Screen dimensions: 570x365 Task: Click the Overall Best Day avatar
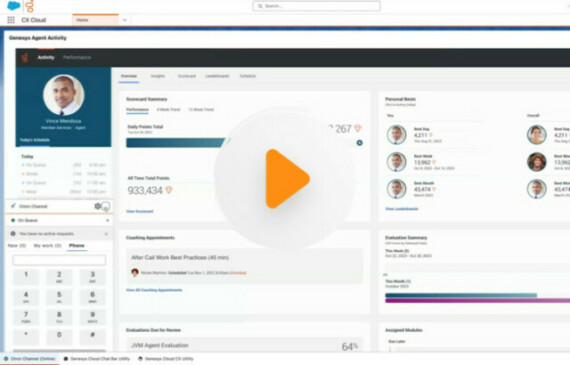point(537,135)
